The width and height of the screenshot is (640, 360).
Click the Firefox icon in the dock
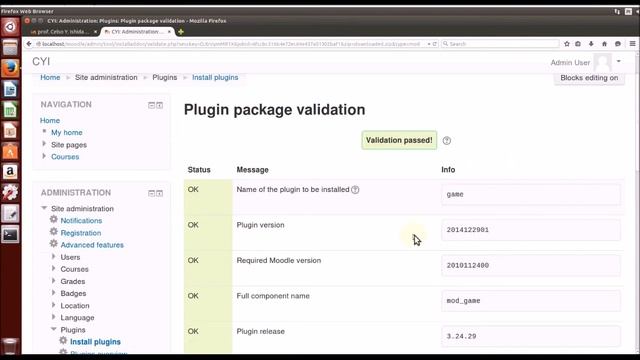[x=10, y=69]
